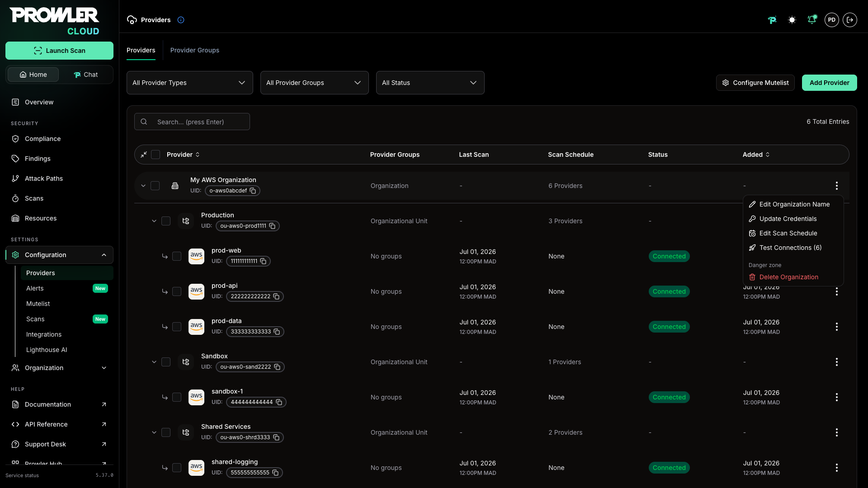Focus the provider search field
The height and width of the screenshot is (488, 868).
click(x=192, y=122)
